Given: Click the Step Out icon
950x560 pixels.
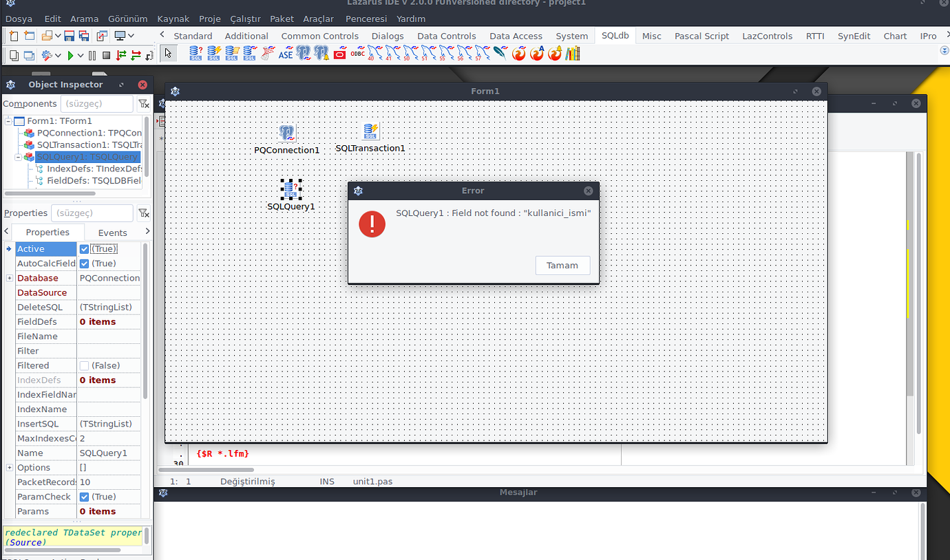Looking at the screenshot, I should click(149, 56).
